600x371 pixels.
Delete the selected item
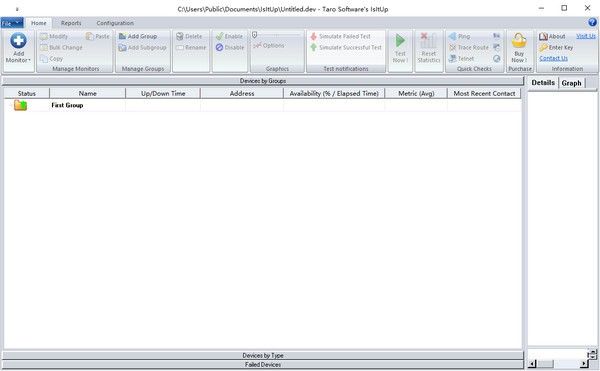coord(189,36)
